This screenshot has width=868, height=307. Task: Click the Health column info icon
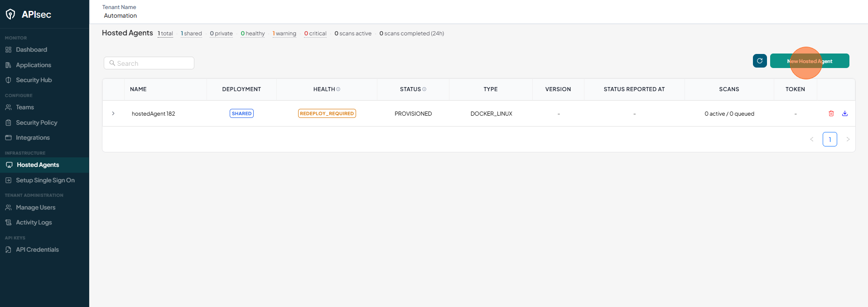pos(338,89)
